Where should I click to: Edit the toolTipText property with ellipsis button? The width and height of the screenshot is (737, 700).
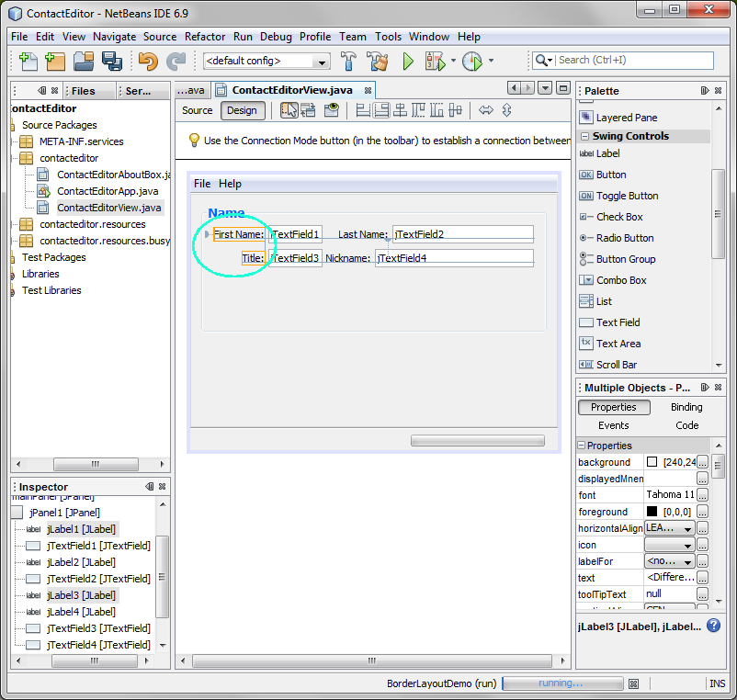click(702, 594)
